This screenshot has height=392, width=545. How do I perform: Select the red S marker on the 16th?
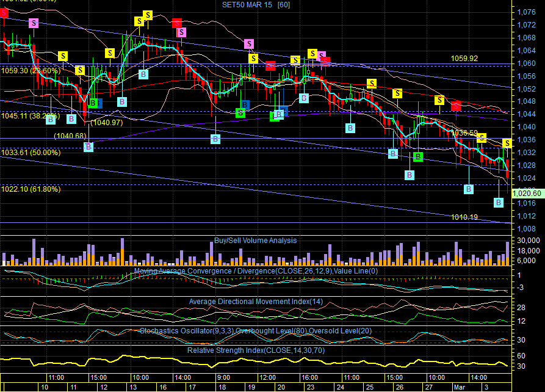click(177, 24)
